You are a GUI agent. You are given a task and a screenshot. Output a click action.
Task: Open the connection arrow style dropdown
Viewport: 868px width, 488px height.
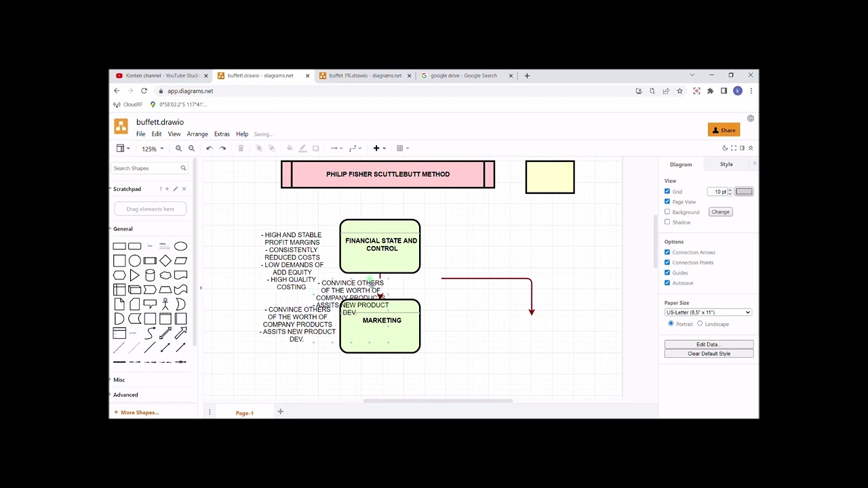point(336,148)
